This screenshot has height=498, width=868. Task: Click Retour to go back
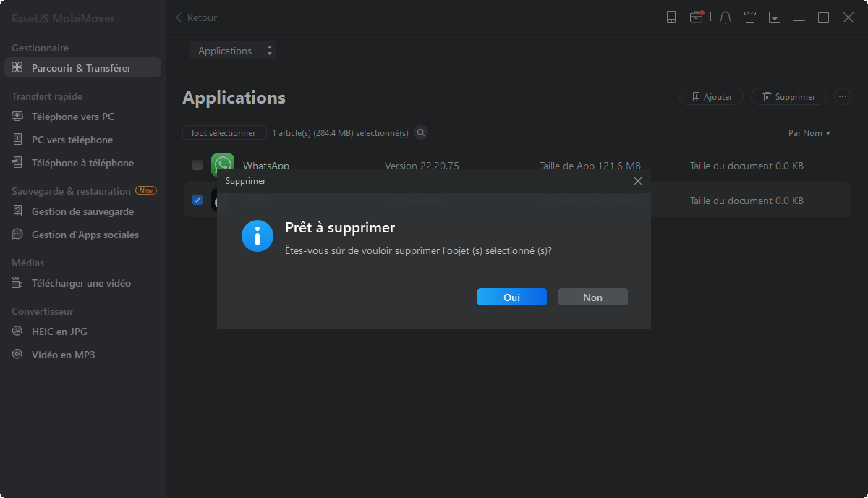click(194, 17)
